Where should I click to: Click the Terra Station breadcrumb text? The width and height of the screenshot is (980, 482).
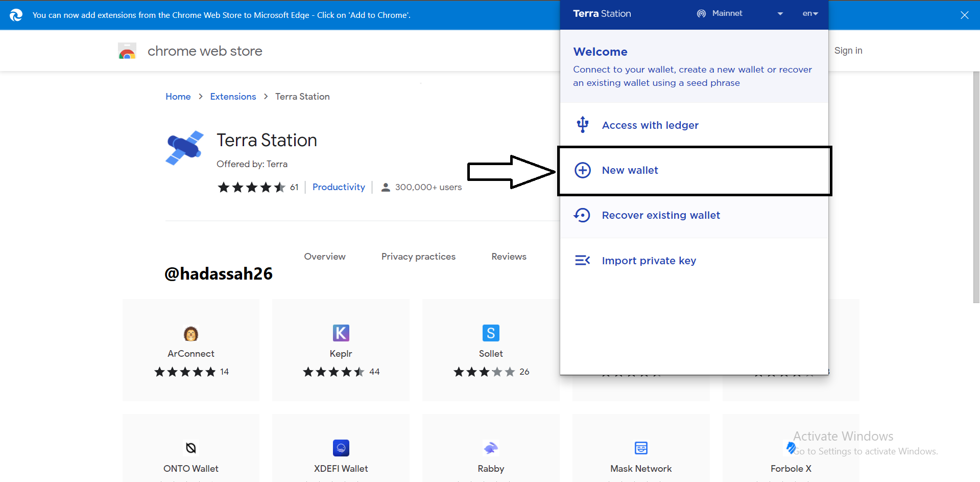pyautogui.click(x=302, y=97)
